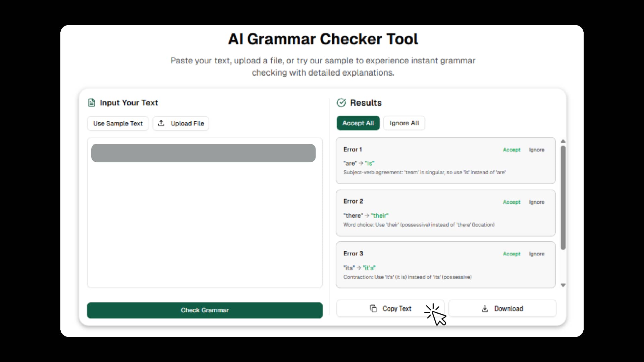The image size is (644, 362).
Task: Accept Error 1 'are' to 'is' fix
Action: pyautogui.click(x=511, y=150)
